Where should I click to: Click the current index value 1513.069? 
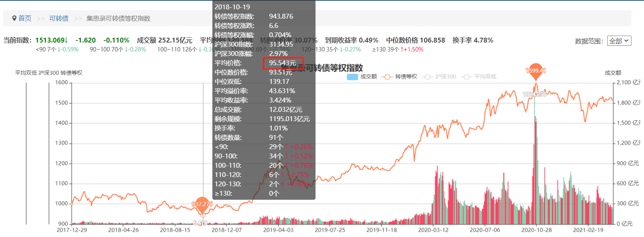tap(50, 40)
